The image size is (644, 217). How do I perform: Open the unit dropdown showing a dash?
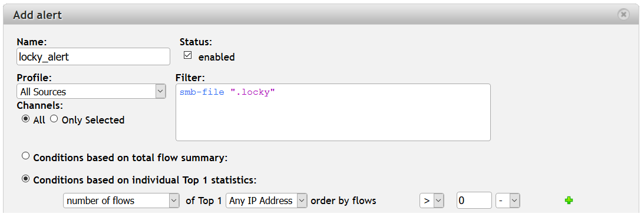pyautogui.click(x=508, y=201)
